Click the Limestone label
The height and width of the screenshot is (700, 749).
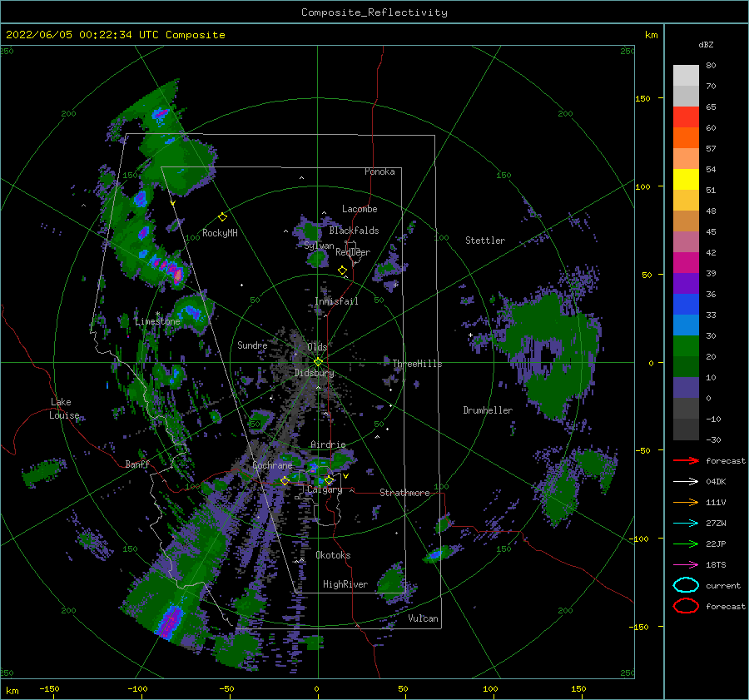pos(157,321)
